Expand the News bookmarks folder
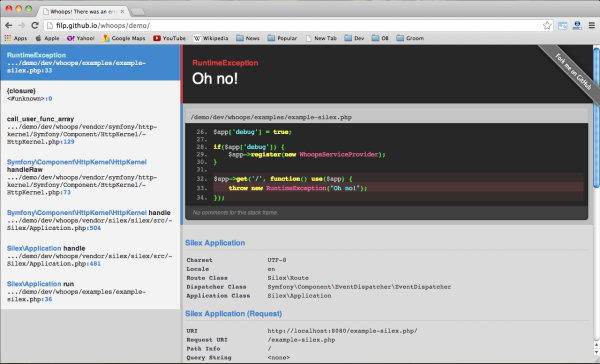Screen dimensions: 600x364 click(x=248, y=38)
